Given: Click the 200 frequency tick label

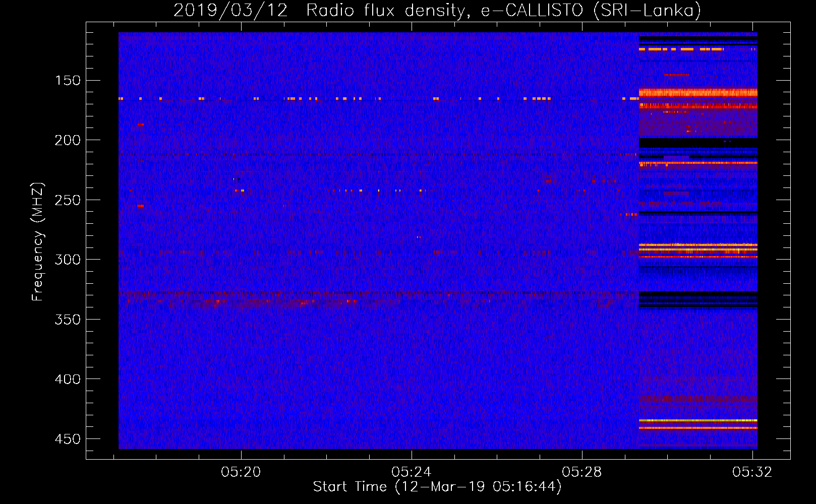Looking at the screenshot, I should pyautogui.click(x=68, y=140).
